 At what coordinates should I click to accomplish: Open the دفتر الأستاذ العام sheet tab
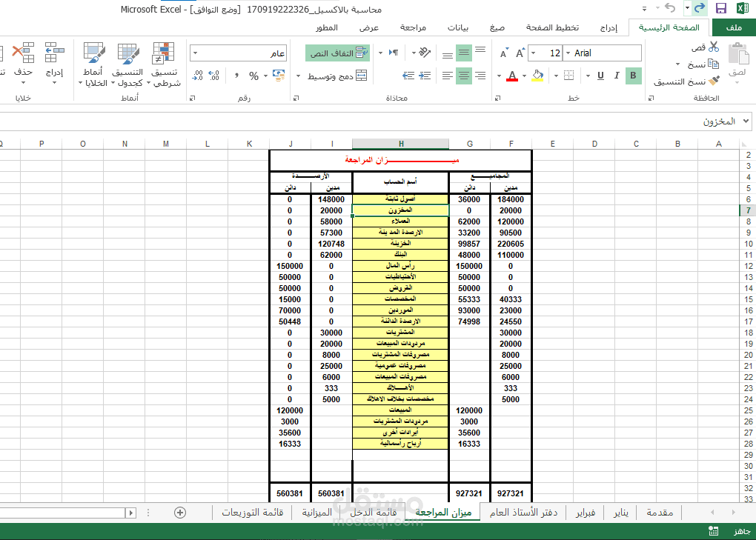tap(523, 513)
